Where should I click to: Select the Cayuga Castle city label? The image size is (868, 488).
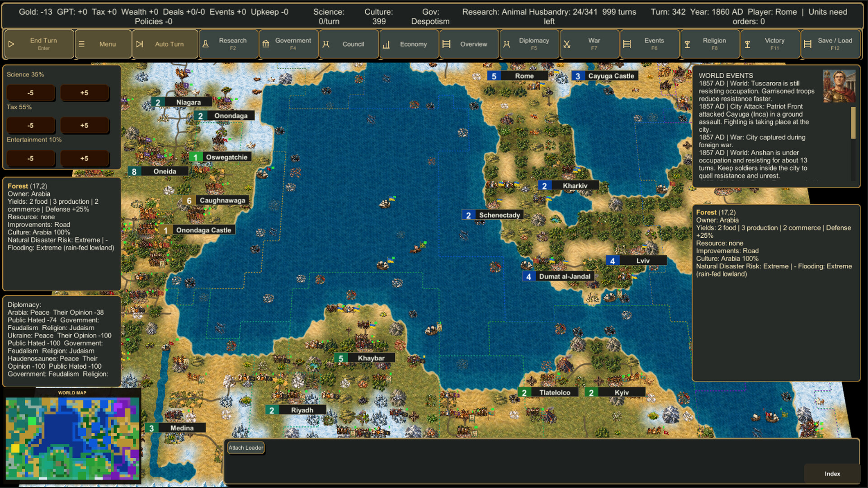pos(605,76)
